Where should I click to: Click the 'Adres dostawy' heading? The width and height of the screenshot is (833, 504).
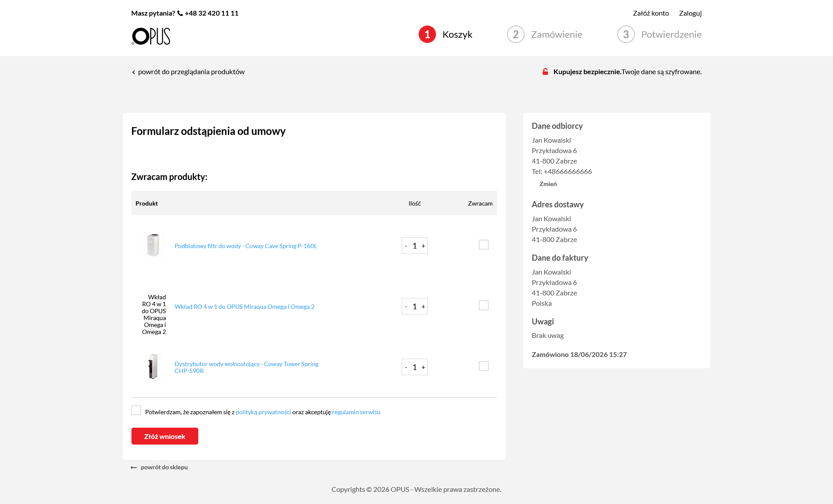[558, 204]
